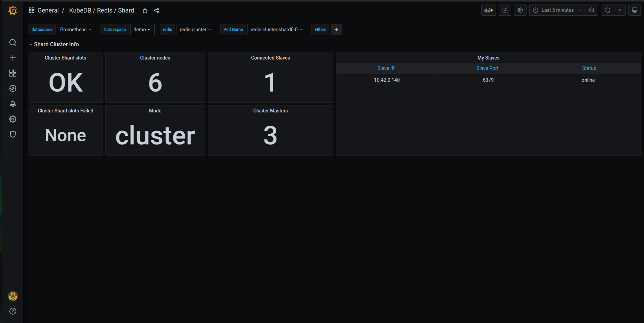Open the user profile avatar
The image size is (644, 323).
point(13,296)
